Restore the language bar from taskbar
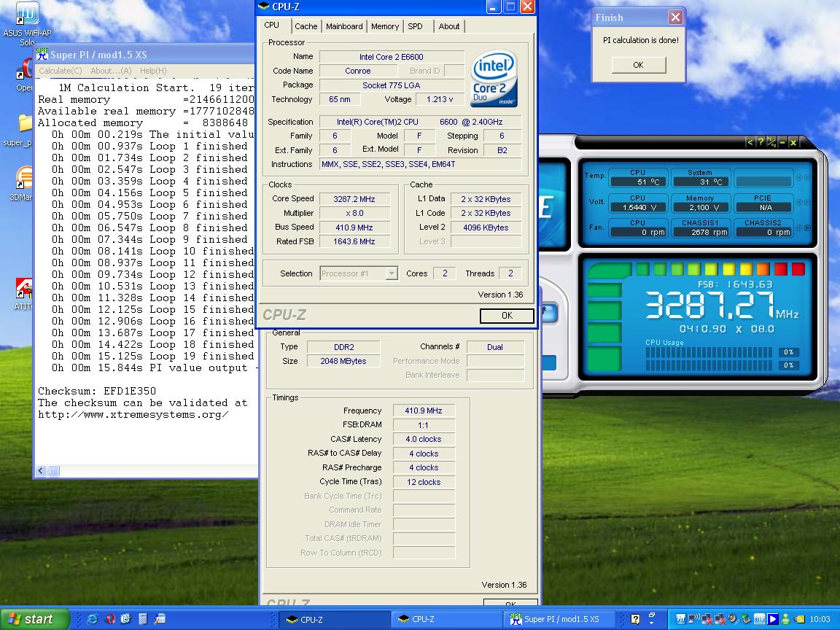This screenshot has height=630, width=840. (x=652, y=615)
